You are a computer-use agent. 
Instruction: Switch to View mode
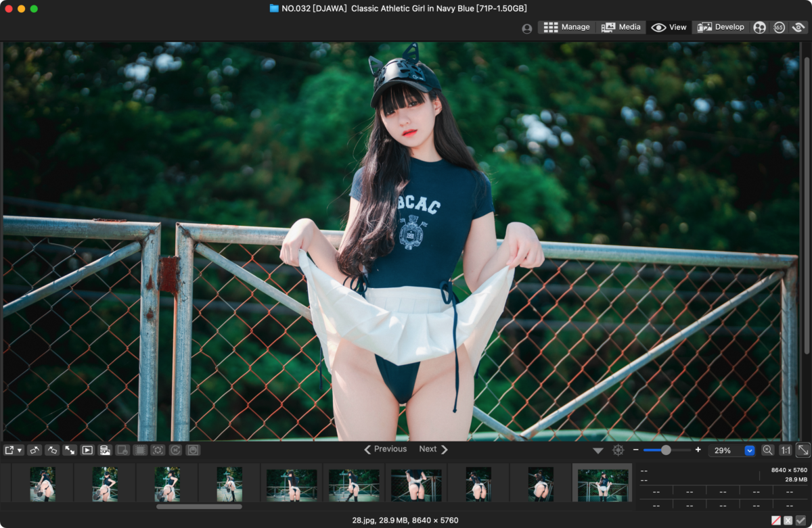pyautogui.click(x=669, y=27)
